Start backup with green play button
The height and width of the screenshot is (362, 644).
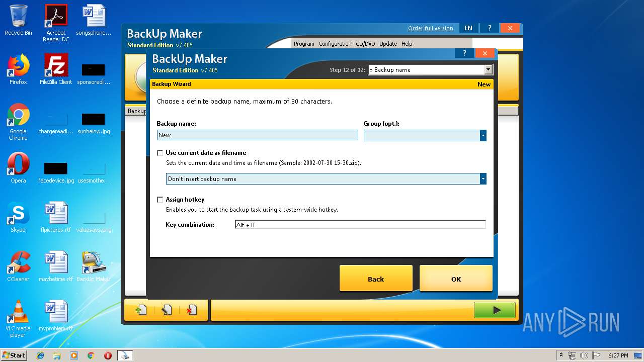[x=495, y=310]
